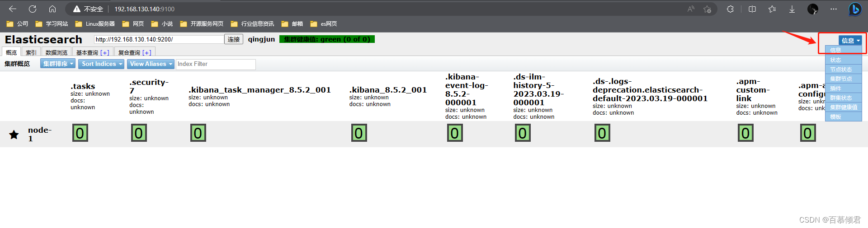Expand the Sort Indices dropdown

click(102, 64)
